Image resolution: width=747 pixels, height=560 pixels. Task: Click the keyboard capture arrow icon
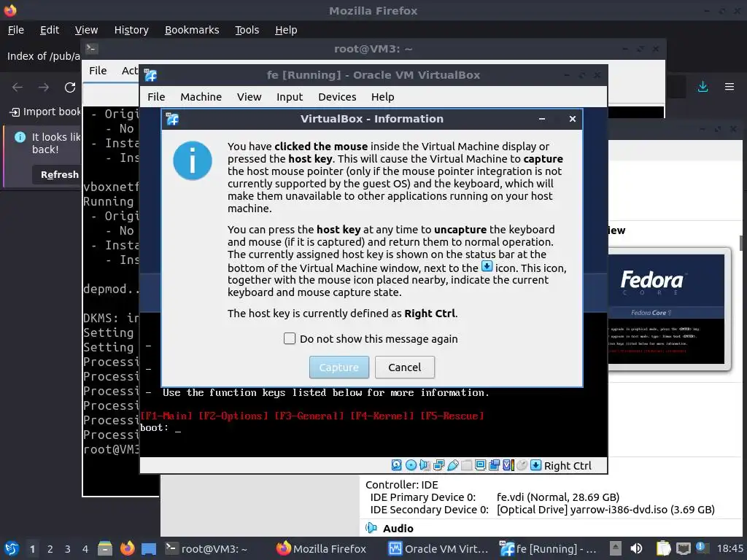tap(535, 465)
